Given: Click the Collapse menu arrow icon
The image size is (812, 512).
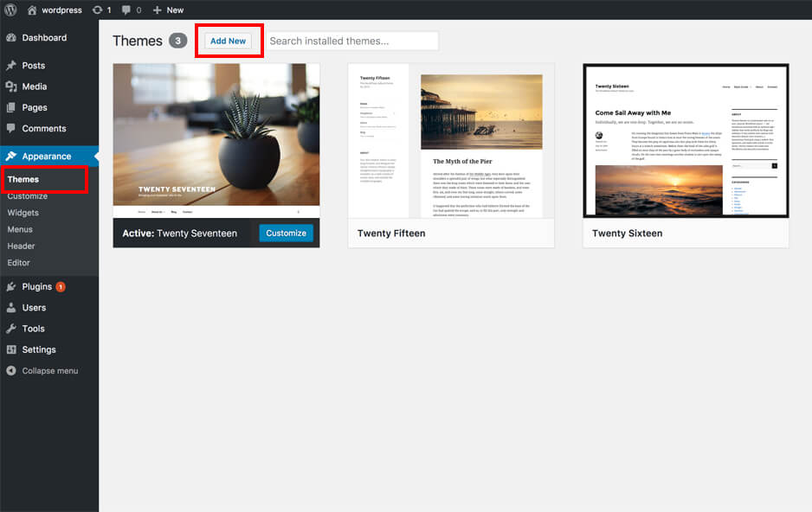Looking at the screenshot, I should 11,370.
